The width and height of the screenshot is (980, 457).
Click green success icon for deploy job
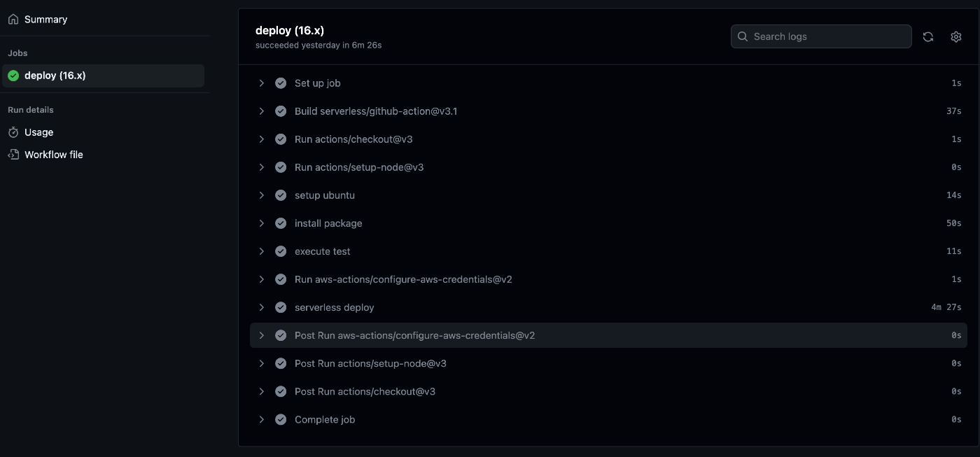(13, 76)
